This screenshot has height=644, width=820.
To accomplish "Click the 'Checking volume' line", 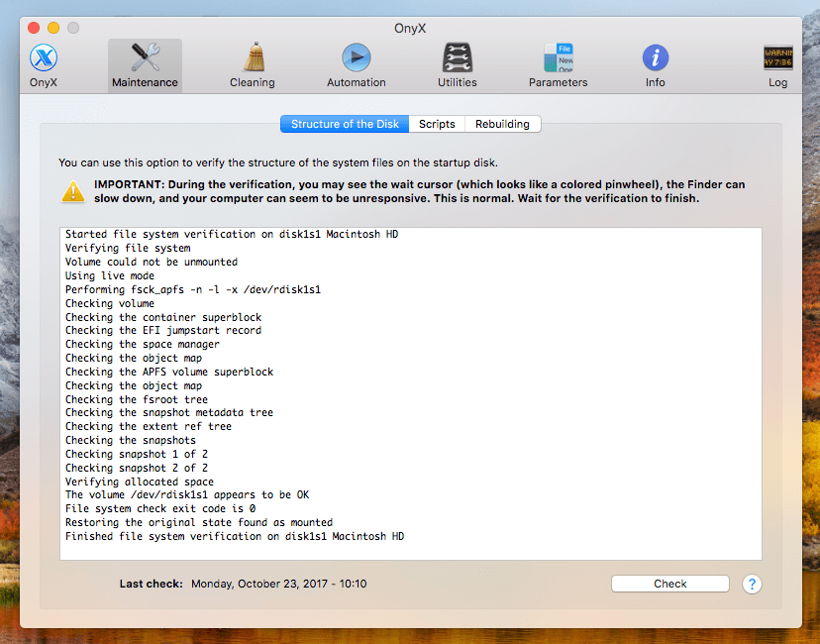I will (x=110, y=303).
